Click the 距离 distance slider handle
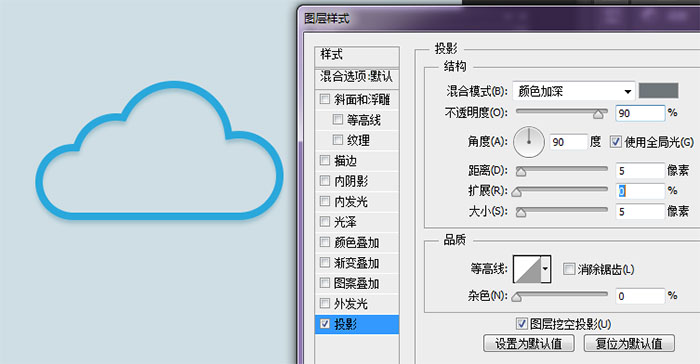Viewport: 700px width, 364px height. point(521,172)
